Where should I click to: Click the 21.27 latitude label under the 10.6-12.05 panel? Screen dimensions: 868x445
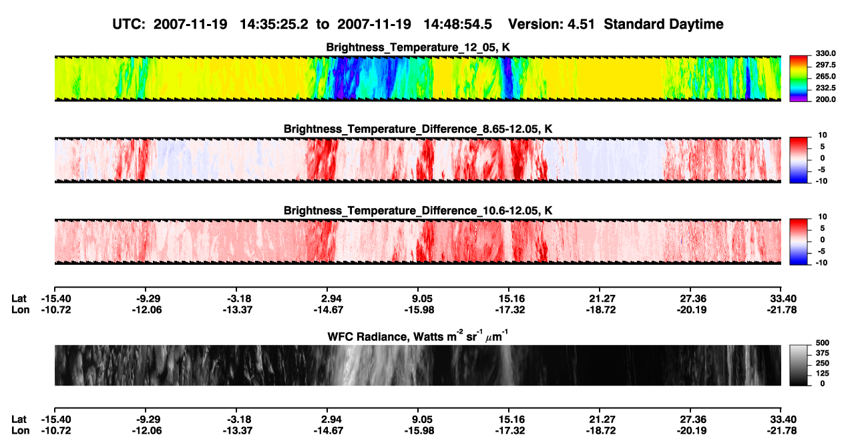coord(601,298)
